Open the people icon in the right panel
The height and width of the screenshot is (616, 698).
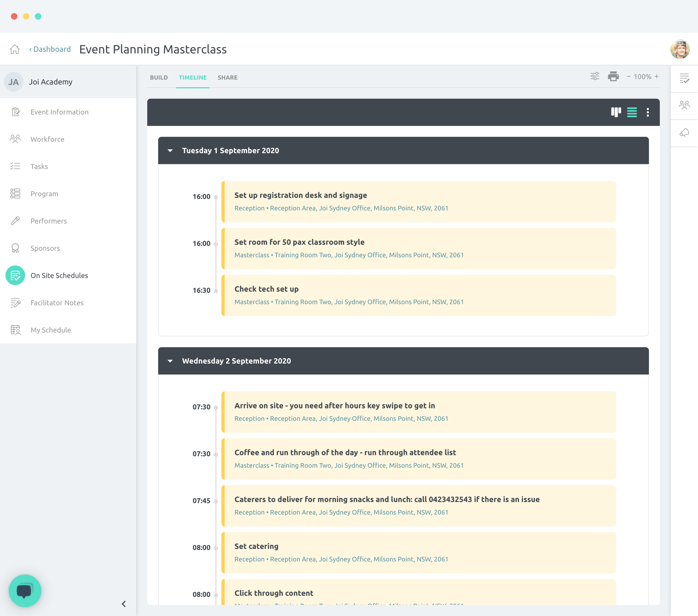[684, 105]
